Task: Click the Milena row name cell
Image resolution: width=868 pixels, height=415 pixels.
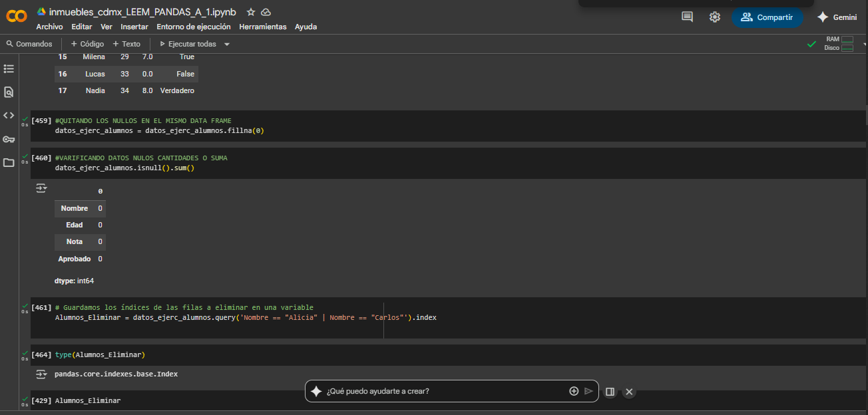Action: click(94, 57)
